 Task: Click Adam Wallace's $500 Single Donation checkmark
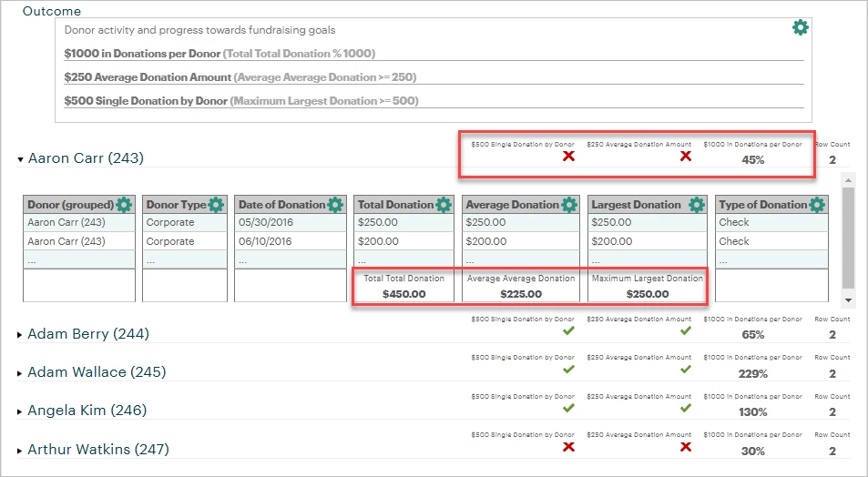coord(568,369)
